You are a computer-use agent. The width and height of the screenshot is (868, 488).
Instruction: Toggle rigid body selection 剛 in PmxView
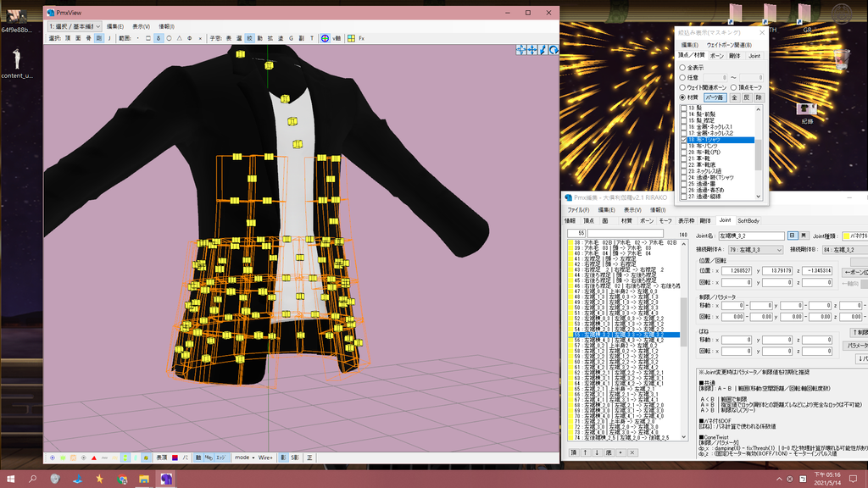tap(99, 38)
